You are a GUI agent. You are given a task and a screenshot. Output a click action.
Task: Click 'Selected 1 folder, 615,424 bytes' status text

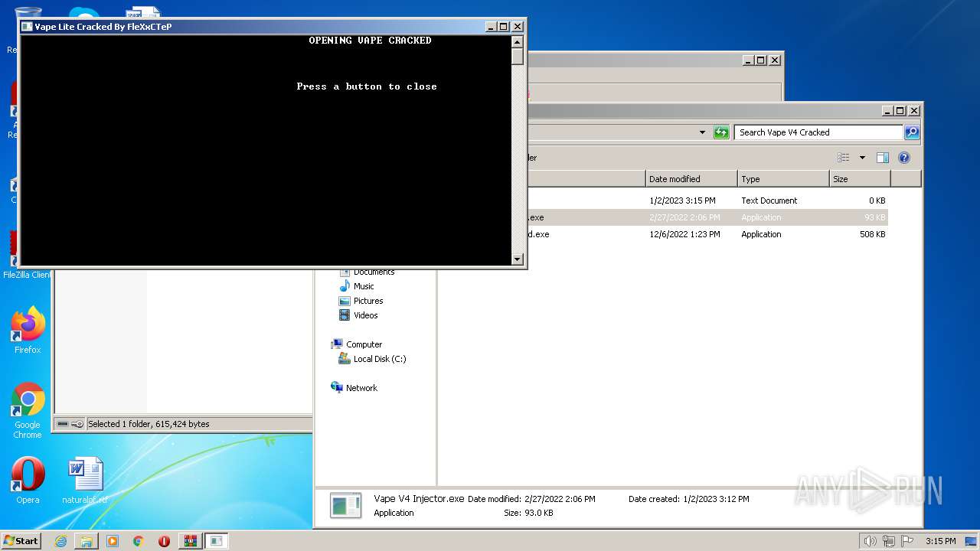(149, 424)
